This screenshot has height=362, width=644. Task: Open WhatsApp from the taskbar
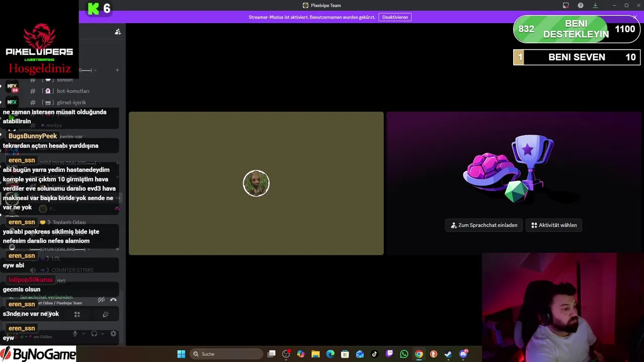coord(404,354)
